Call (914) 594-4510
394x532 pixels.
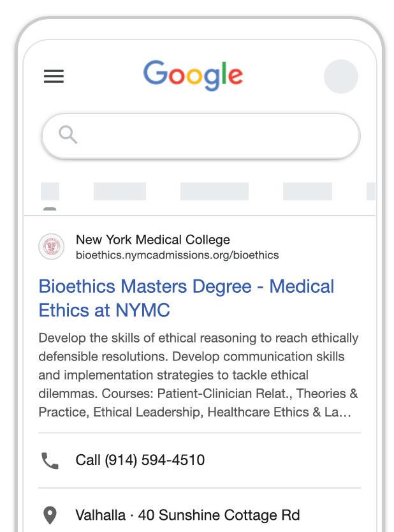[140, 460]
